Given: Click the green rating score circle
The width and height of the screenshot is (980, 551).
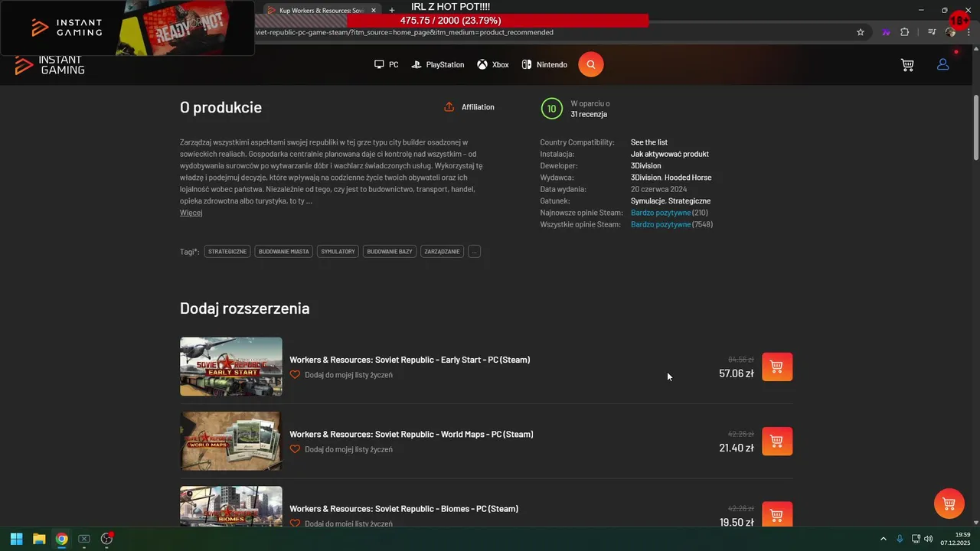Looking at the screenshot, I should pyautogui.click(x=551, y=109).
